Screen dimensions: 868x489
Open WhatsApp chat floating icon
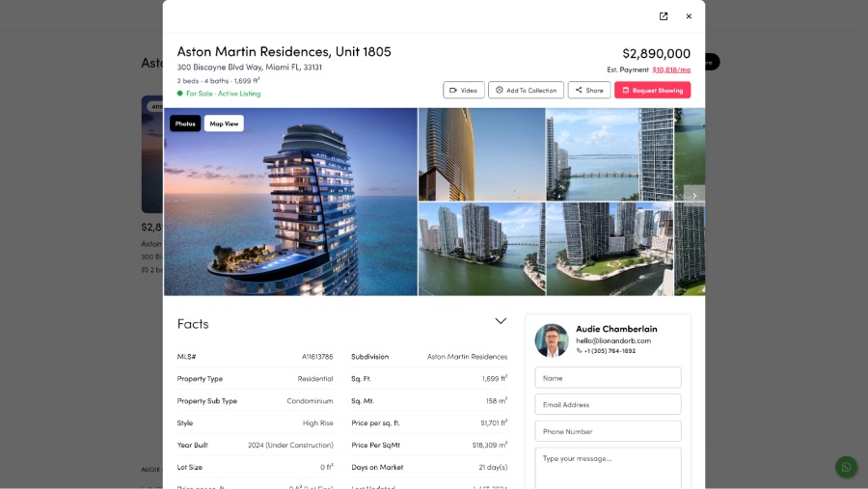pyautogui.click(x=846, y=467)
